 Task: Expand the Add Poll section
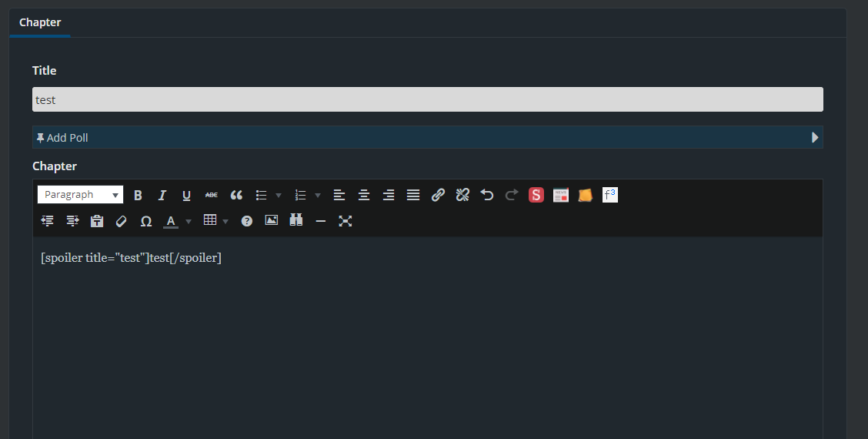tap(427, 138)
